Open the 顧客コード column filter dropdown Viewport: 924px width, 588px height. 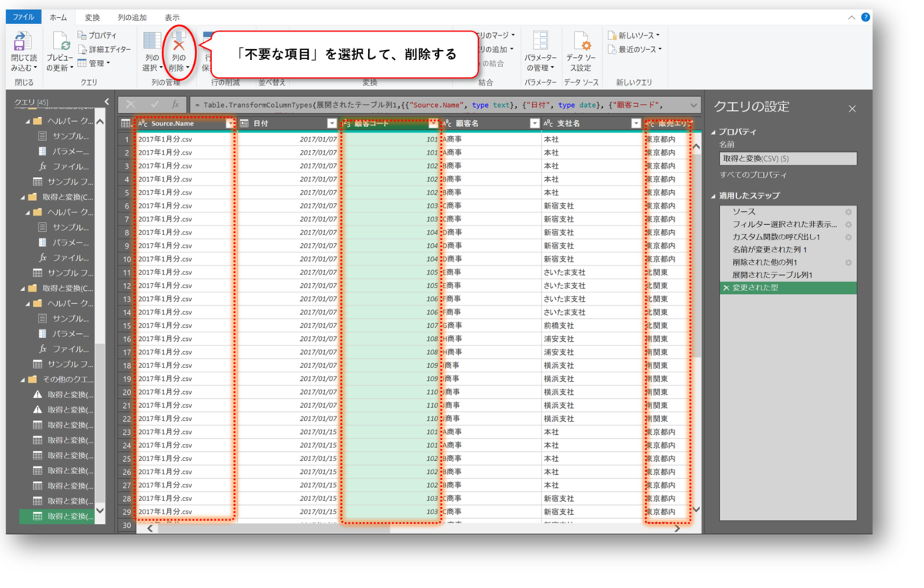pos(435,124)
